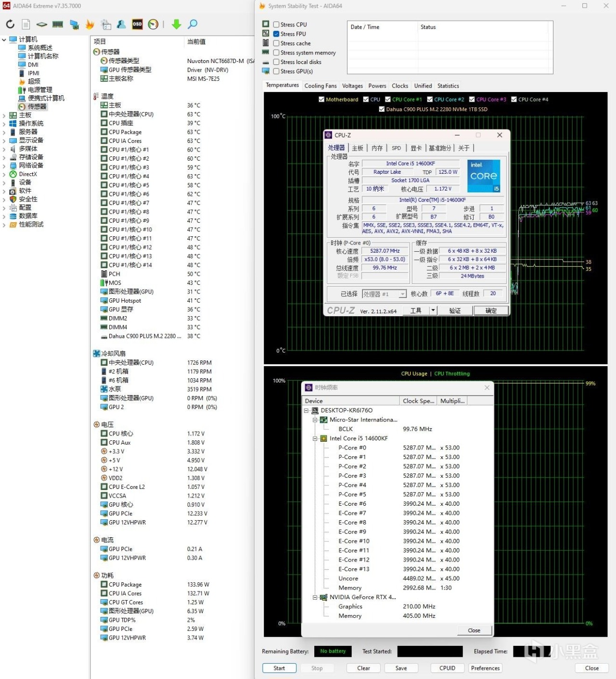The width and height of the screenshot is (616, 679).
Task: Click the Clock Speed column header
Action: [419, 401]
